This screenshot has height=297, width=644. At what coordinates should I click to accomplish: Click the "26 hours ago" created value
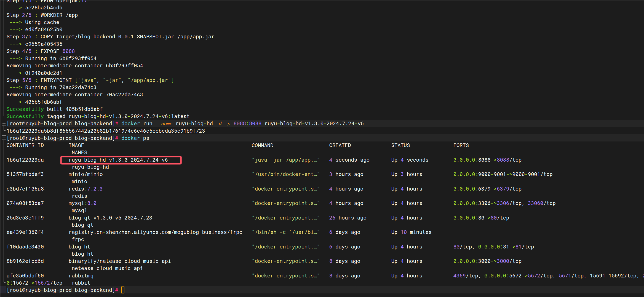pos(348,218)
